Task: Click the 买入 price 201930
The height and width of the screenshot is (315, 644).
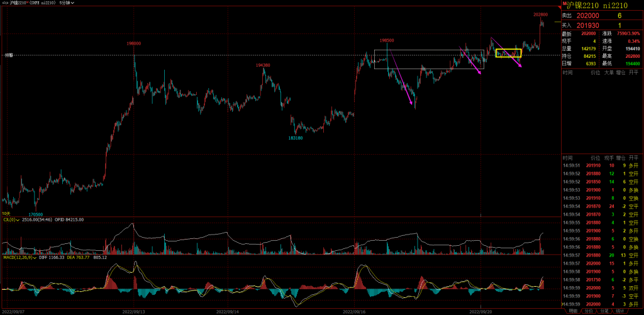Action: (x=588, y=25)
